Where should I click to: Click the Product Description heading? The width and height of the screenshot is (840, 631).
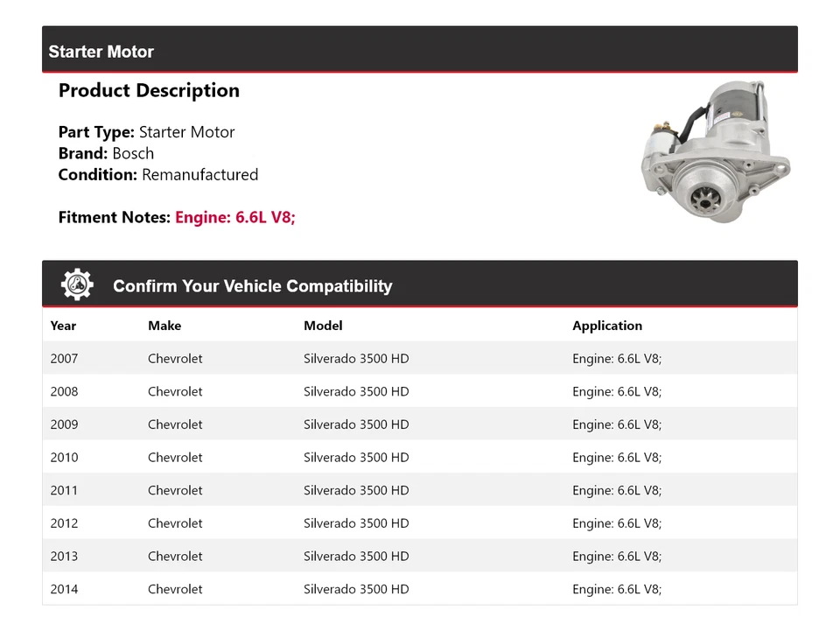point(149,90)
